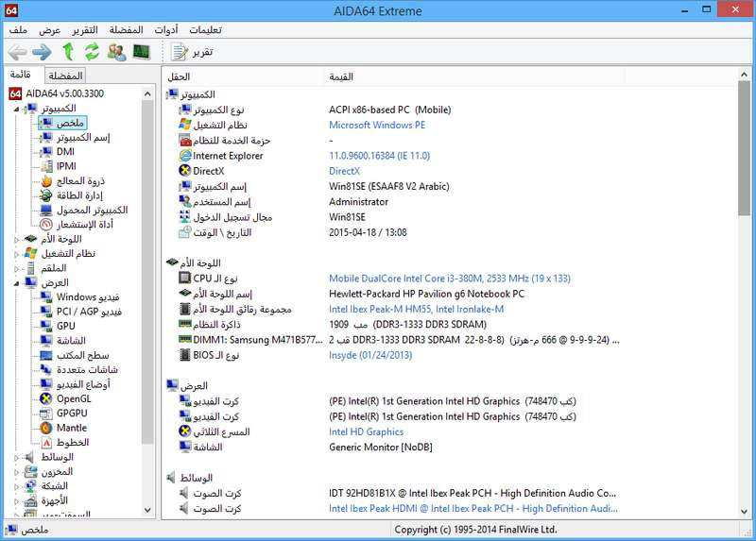
Task: Select the AIDA64 v5.00.3300 root tree node
Action: [64, 93]
